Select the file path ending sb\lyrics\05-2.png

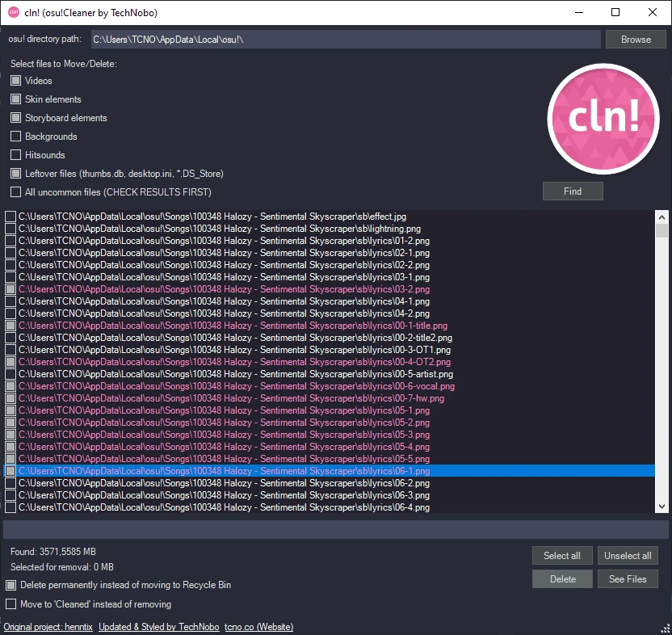click(224, 423)
